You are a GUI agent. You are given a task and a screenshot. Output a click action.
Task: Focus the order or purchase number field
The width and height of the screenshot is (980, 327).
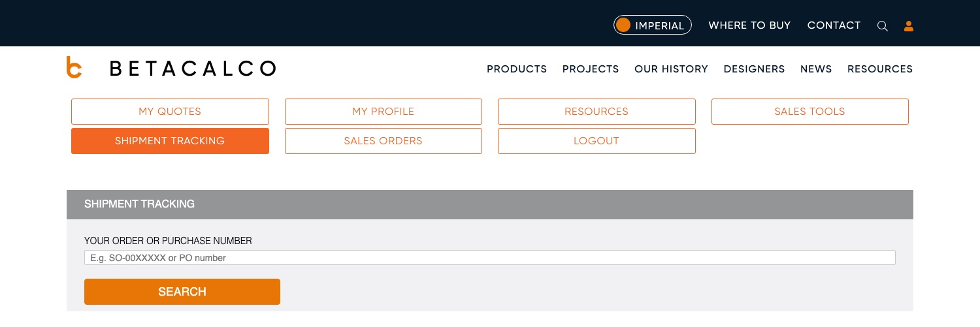(x=490, y=258)
